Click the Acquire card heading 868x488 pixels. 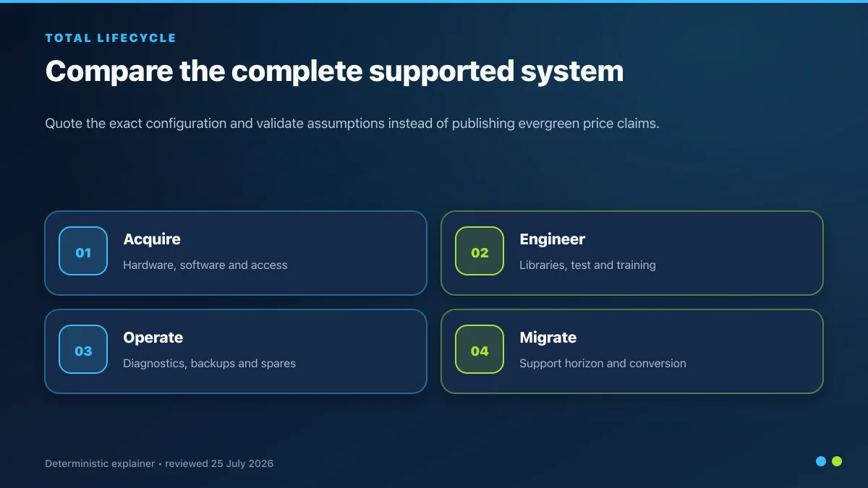click(152, 239)
